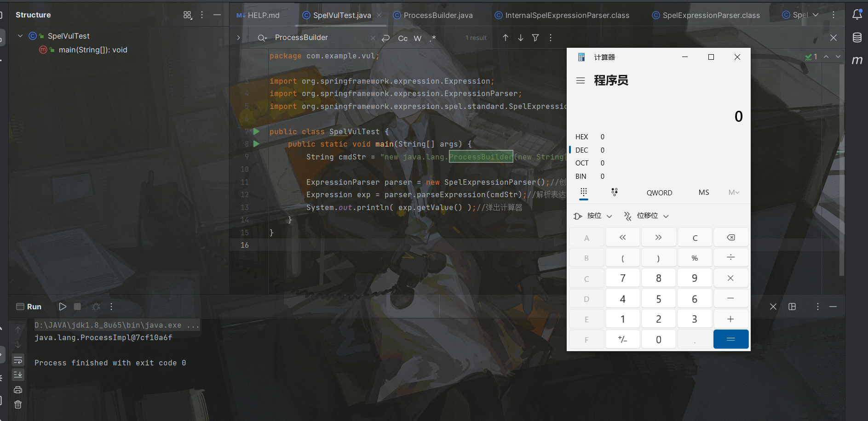Switch to the ProcessBuilder.java tab
868x421 pixels.
point(437,15)
